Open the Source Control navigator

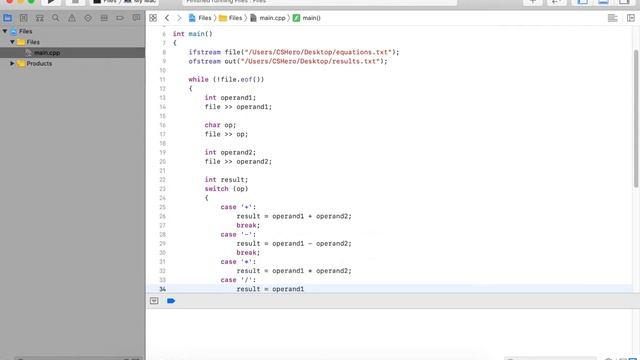pos(23,18)
